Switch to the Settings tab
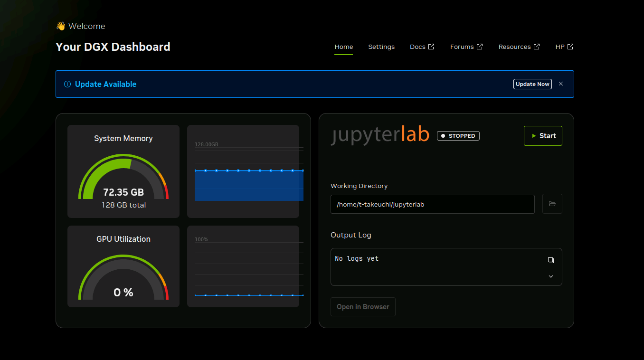The width and height of the screenshot is (644, 360). tap(381, 47)
